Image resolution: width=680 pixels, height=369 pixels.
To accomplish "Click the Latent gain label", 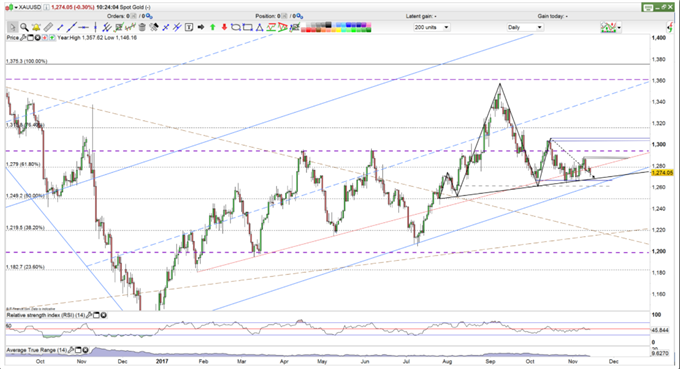I will click(421, 16).
